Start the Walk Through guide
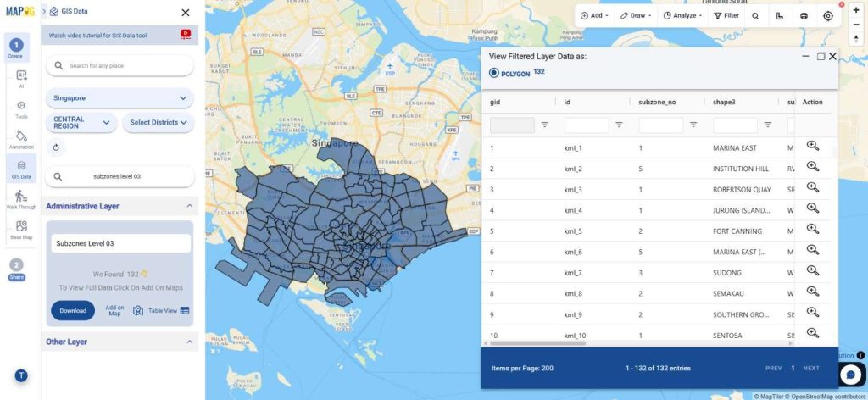Viewport: 868px width, 400px height. click(x=21, y=200)
